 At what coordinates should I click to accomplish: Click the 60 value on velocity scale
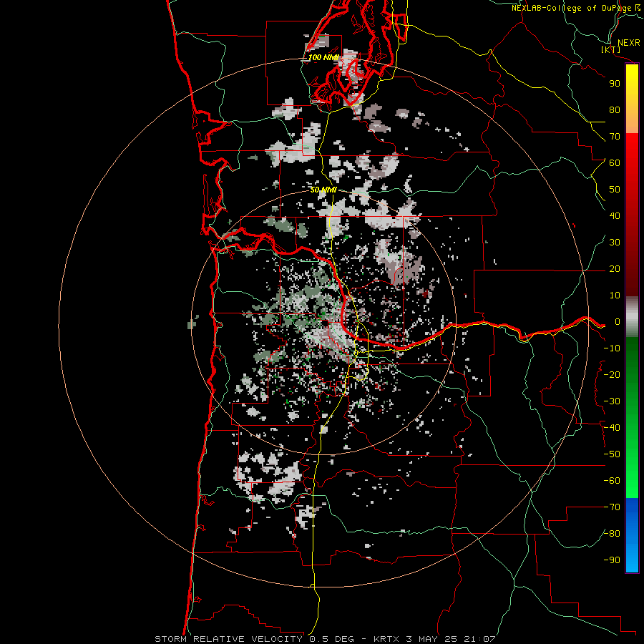click(x=615, y=163)
